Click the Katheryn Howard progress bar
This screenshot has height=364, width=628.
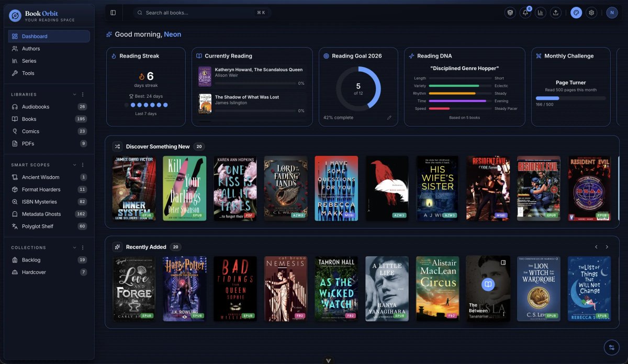click(255, 83)
